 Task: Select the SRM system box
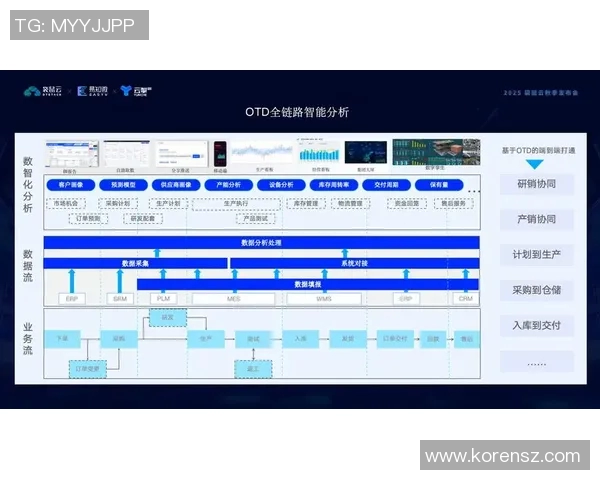coord(120,299)
